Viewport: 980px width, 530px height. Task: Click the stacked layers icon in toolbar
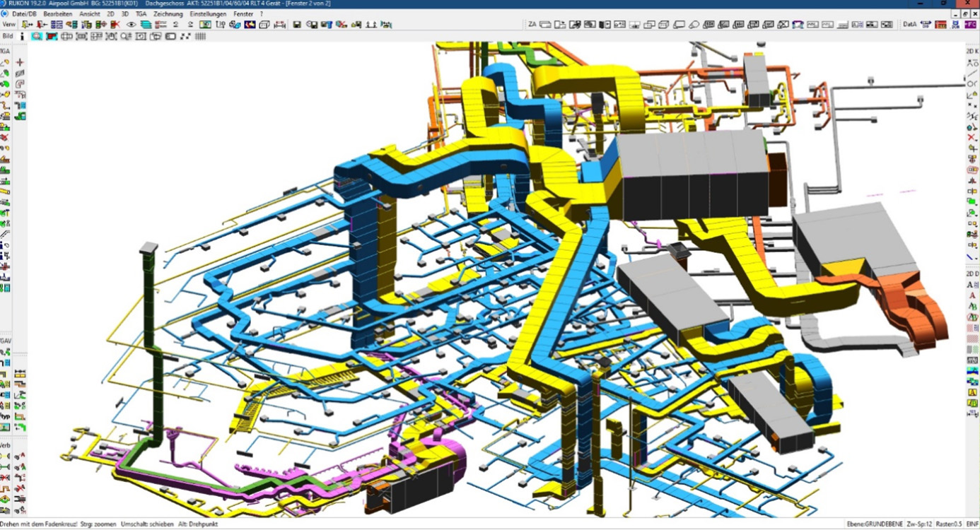tap(146, 25)
